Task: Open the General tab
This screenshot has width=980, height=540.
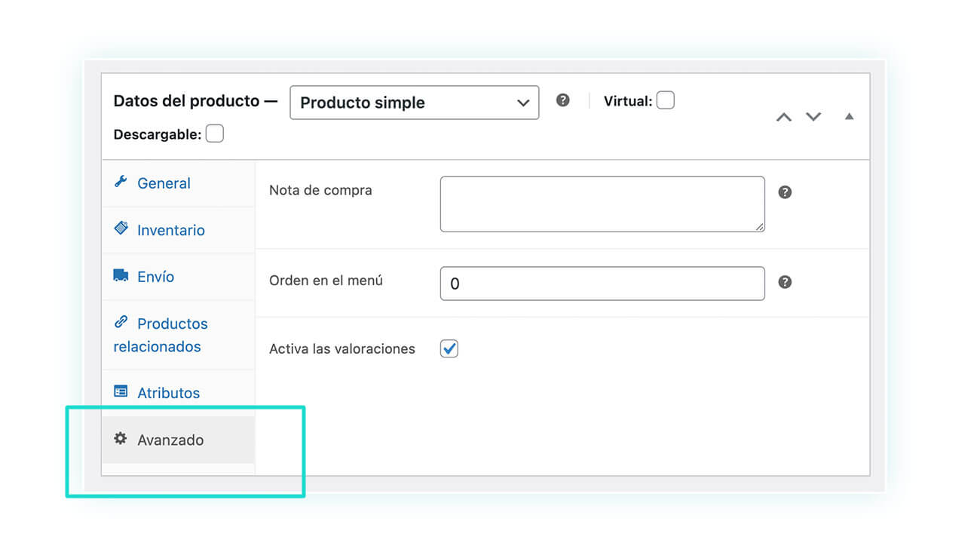Action: (179, 183)
